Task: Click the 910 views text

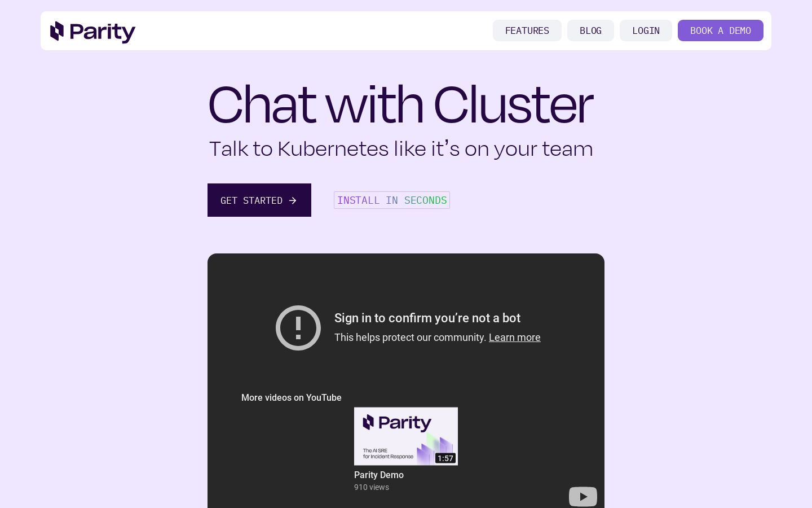Action: point(372,488)
